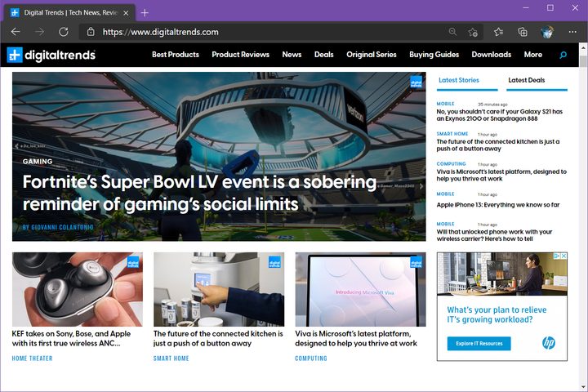
Task: Add this page to favorites star
Action: (473, 33)
